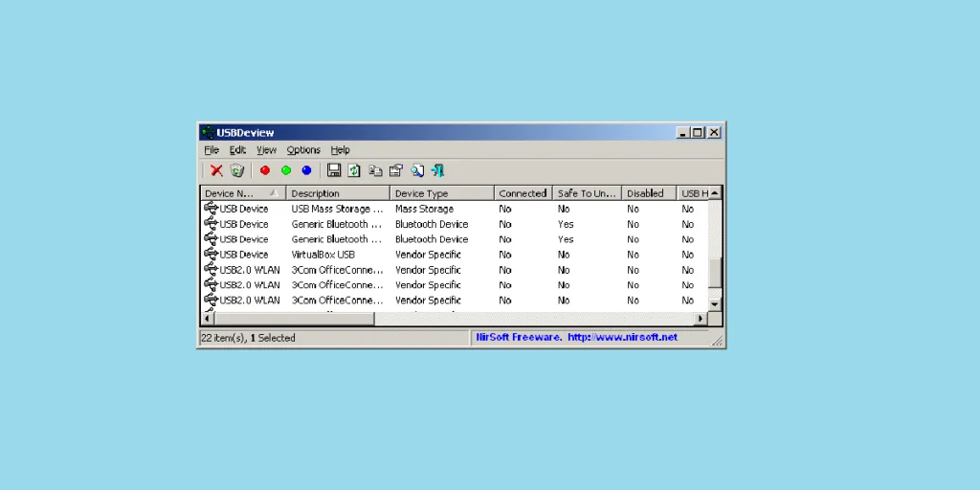Screen dimensions: 980x490
Task: Click the vertical scrollbar thumb
Action: (715, 273)
